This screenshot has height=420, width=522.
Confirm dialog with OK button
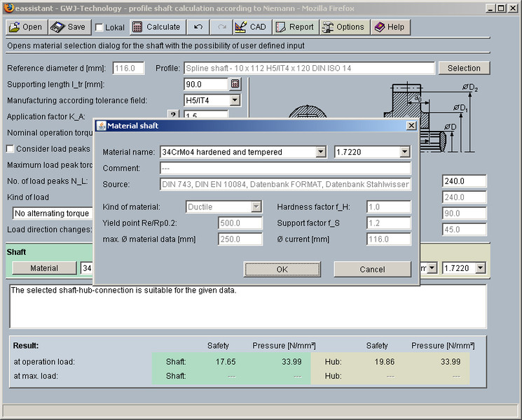pyautogui.click(x=282, y=269)
